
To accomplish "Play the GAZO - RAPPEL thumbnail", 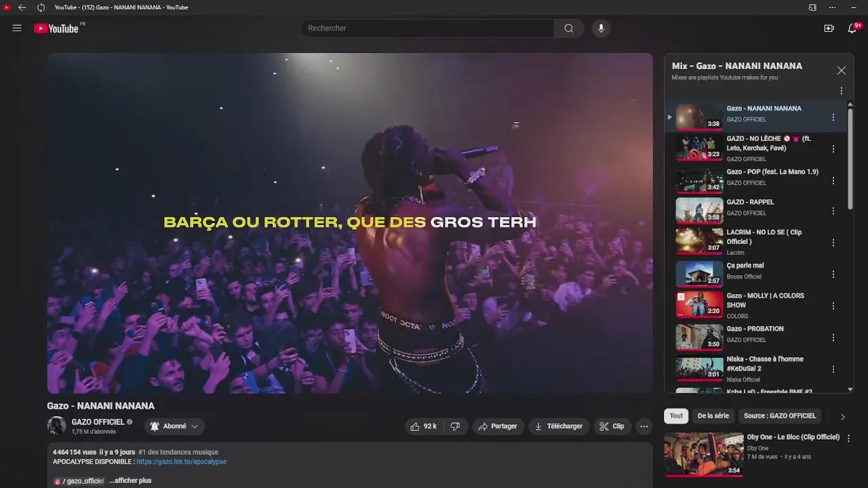I will coord(699,210).
